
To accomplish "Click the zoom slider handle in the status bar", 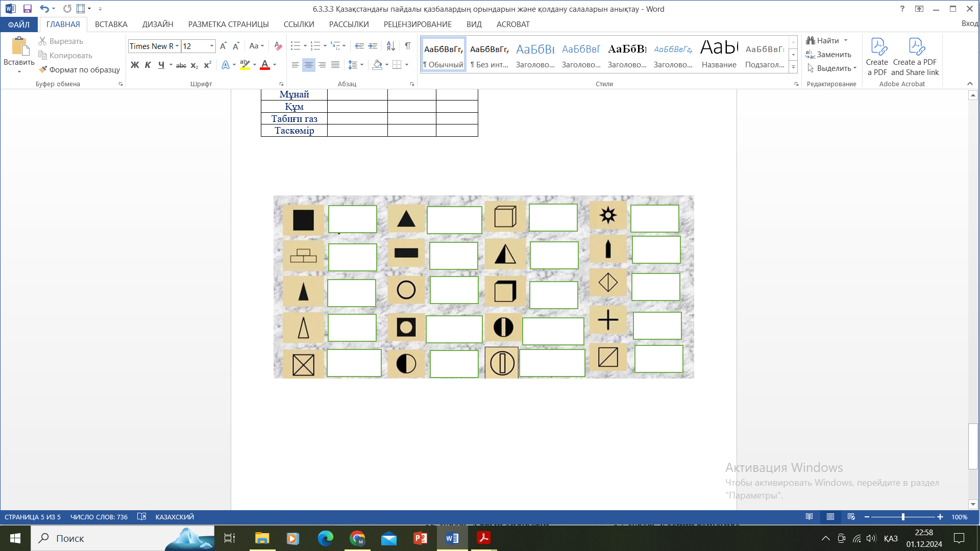I will pos(903,517).
